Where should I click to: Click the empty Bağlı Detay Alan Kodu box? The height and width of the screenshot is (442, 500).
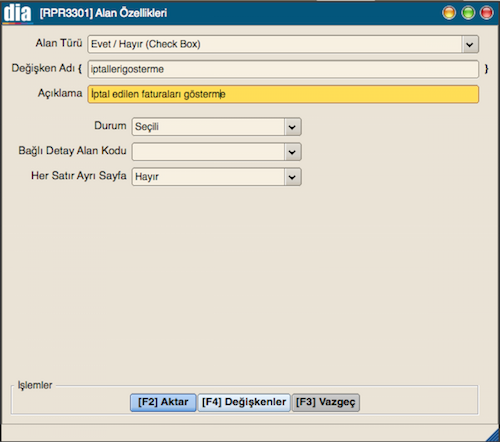208,152
